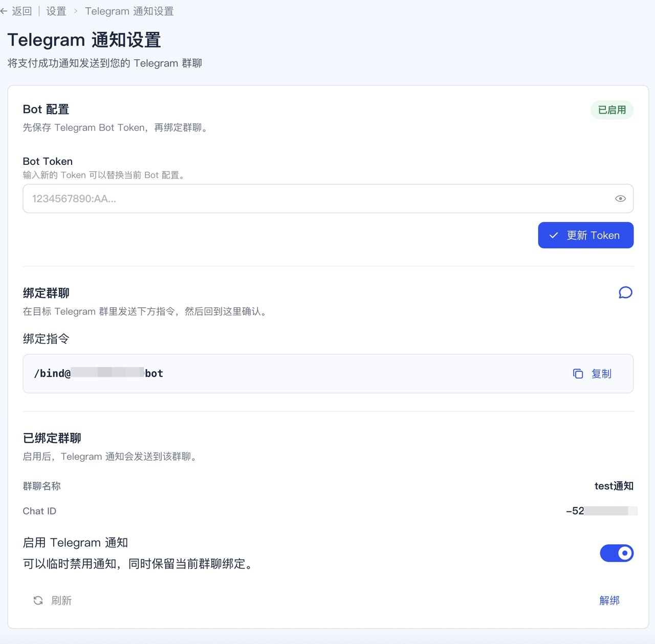Unbind the group chat via 解绑

coord(609,600)
